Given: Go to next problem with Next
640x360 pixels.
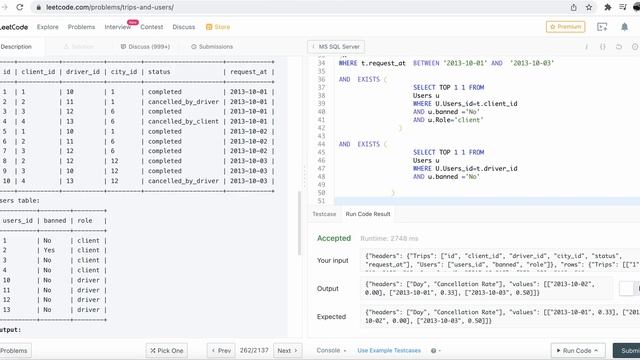Looking at the screenshot, I should [x=287, y=351].
